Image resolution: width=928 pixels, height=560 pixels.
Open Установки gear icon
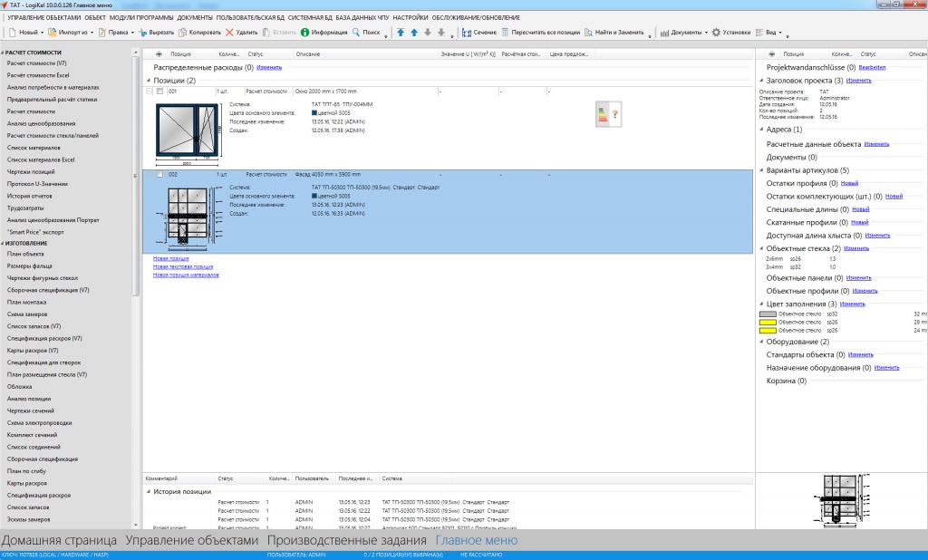(716, 33)
